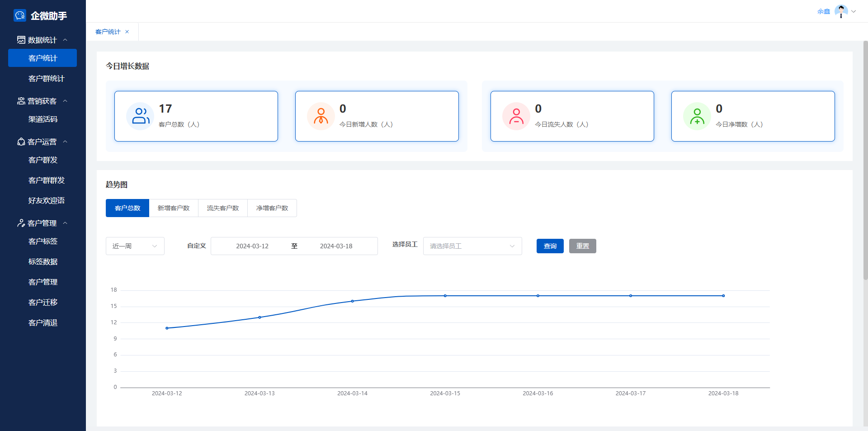The width and height of the screenshot is (868, 431).
Task: Switch to the 流失客户数 trend tab
Action: point(223,208)
